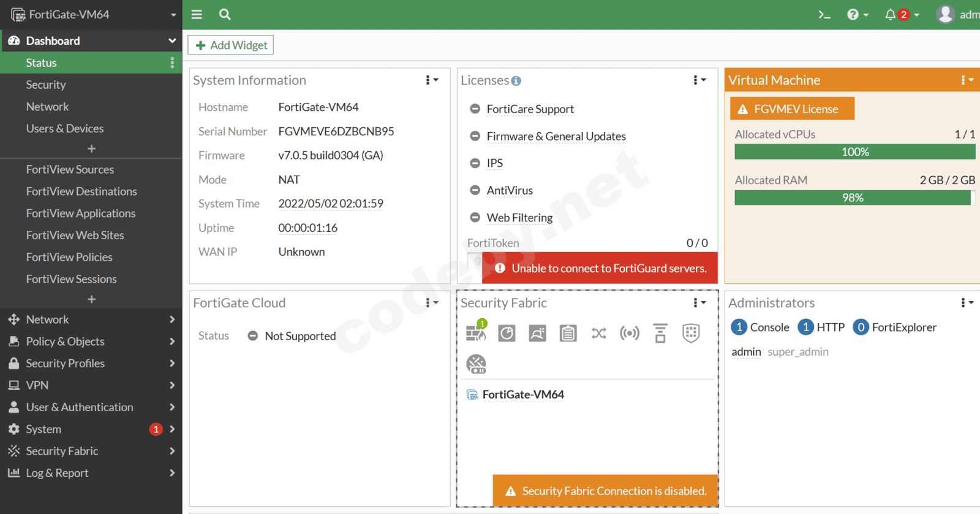
Task: Open the Administrators widget menu
Action: coord(967,303)
